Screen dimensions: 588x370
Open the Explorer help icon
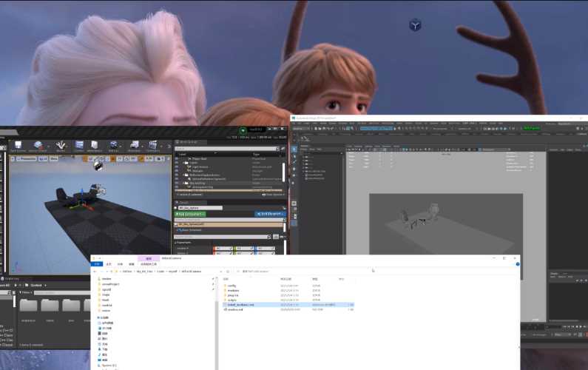(518, 264)
